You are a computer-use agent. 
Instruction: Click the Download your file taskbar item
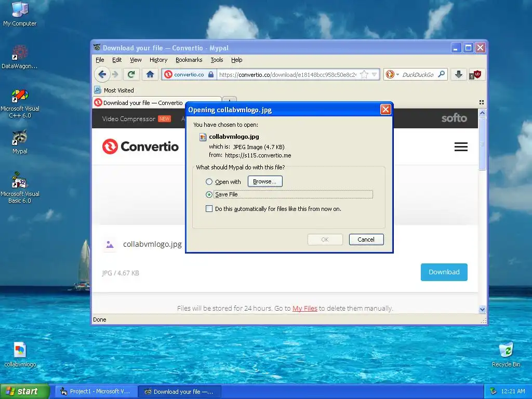tap(180, 392)
